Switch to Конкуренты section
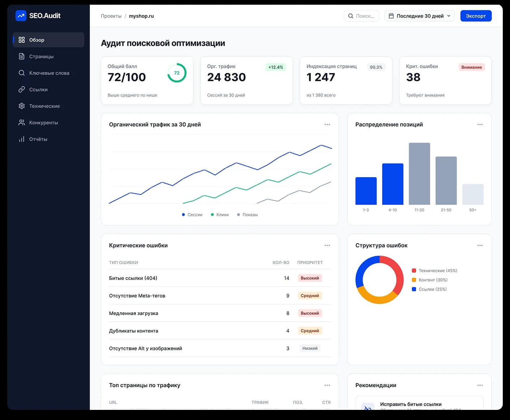This screenshot has width=510, height=420. 48,123
